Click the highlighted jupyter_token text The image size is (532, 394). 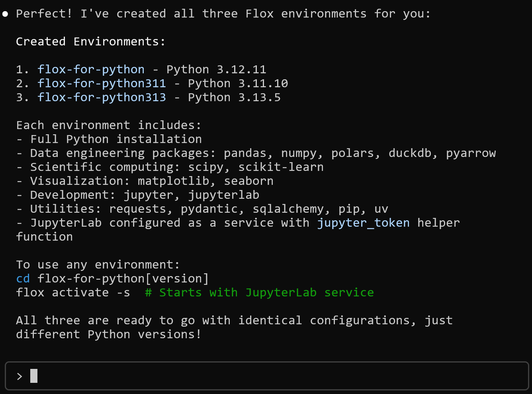pyautogui.click(x=363, y=223)
